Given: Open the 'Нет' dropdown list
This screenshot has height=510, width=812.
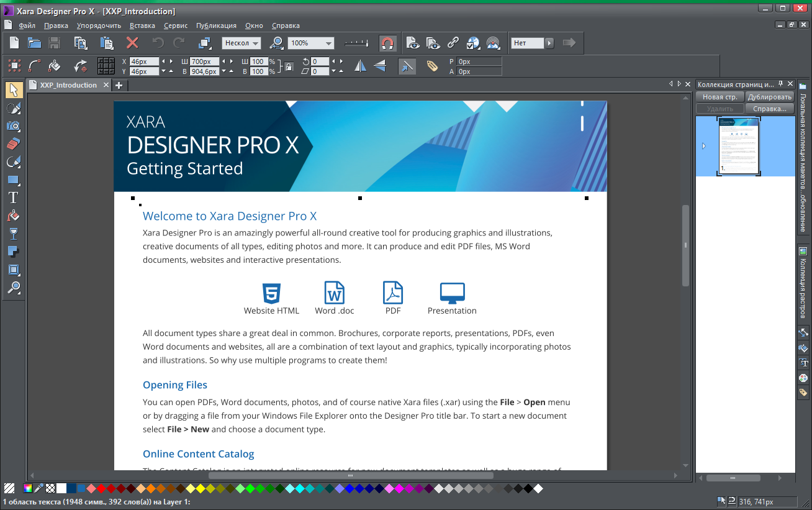Looking at the screenshot, I should (x=548, y=43).
